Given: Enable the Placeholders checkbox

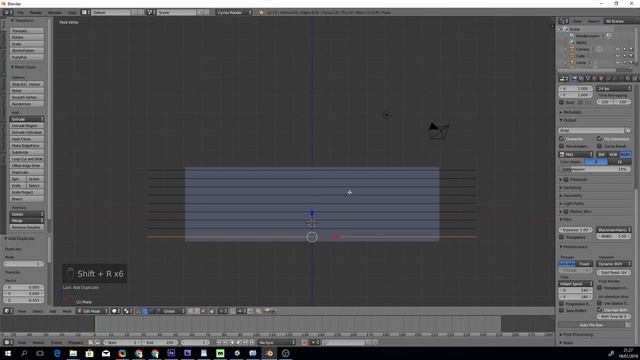Looking at the screenshot, I should pyautogui.click(x=562, y=146).
